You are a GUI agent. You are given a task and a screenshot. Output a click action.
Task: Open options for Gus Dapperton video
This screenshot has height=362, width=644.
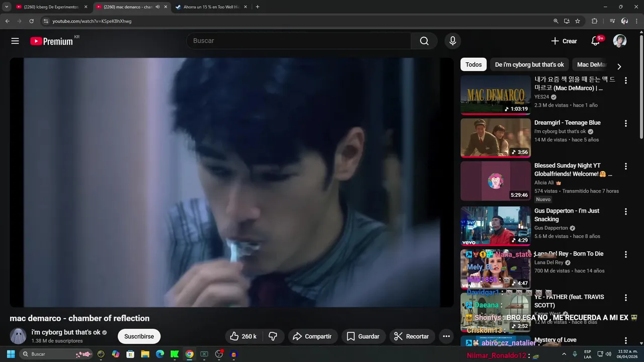click(626, 212)
